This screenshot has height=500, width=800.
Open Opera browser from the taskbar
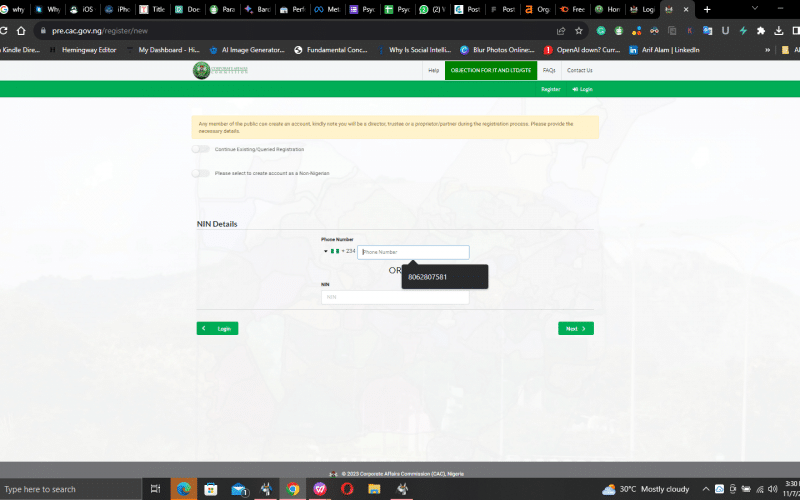coord(347,489)
